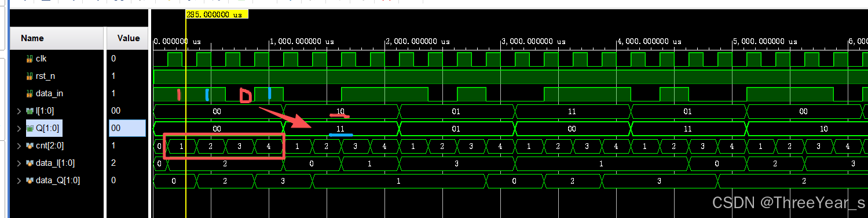Expand the data_I[1:0] bus
This screenshot has height=218, width=868.
19,163
